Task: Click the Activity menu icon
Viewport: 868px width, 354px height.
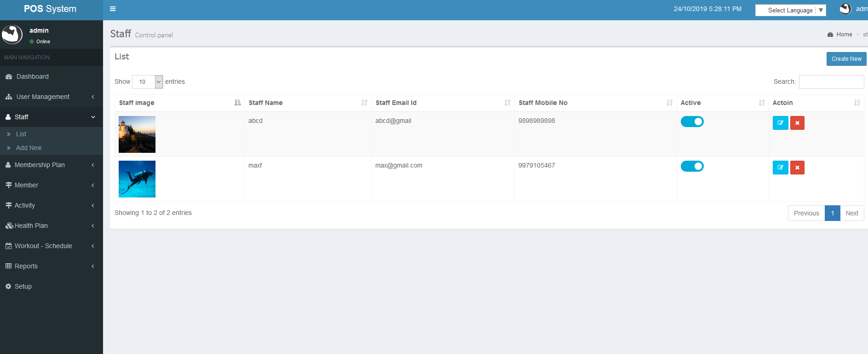Action: pyautogui.click(x=8, y=205)
